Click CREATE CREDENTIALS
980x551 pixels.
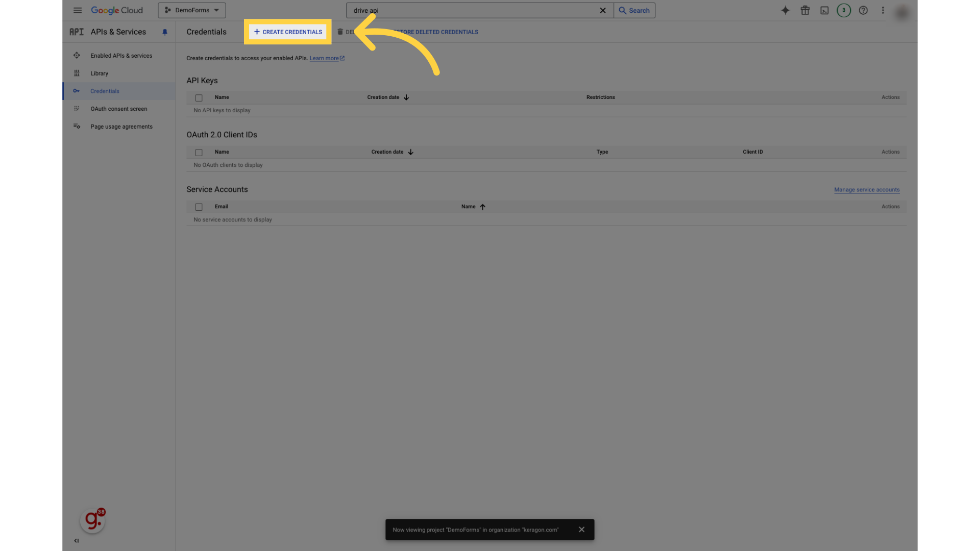tap(287, 32)
